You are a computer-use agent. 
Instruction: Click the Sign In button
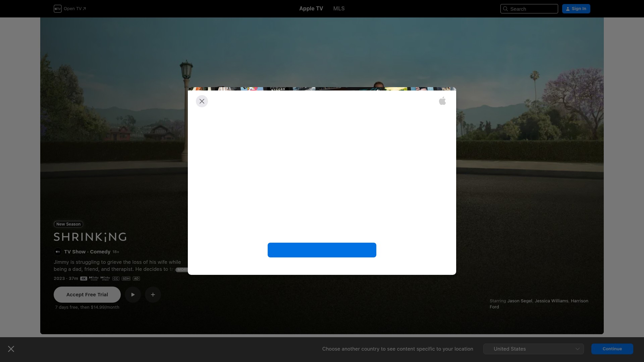576,9
